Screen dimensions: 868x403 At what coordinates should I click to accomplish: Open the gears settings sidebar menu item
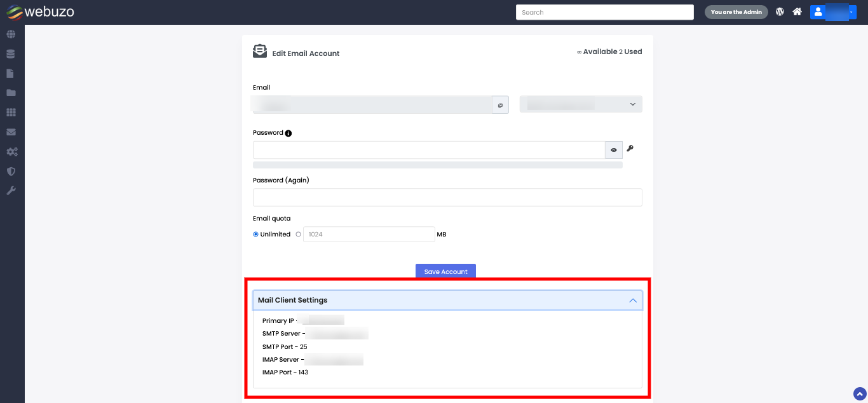point(11,152)
